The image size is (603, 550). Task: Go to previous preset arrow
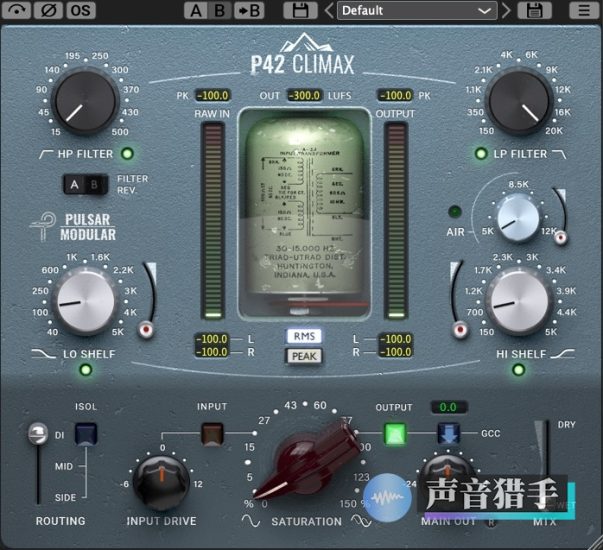pyautogui.click(x=328, y=10)
